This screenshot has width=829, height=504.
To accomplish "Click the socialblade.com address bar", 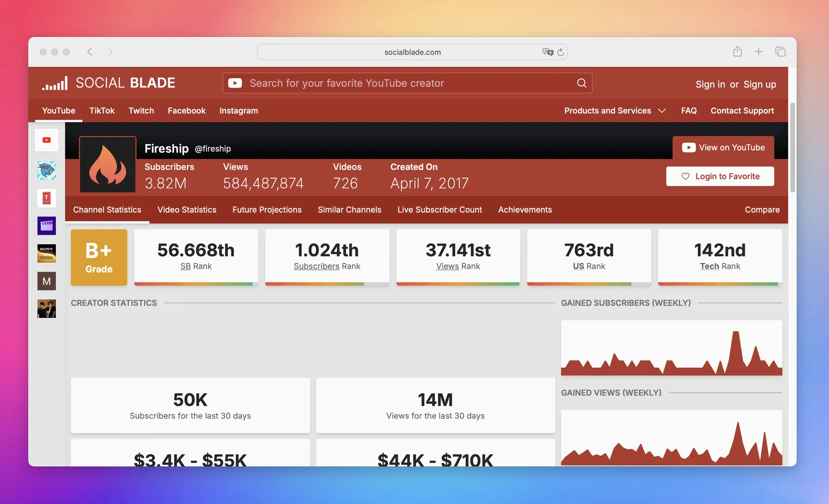I will click(x=412, y=52).
